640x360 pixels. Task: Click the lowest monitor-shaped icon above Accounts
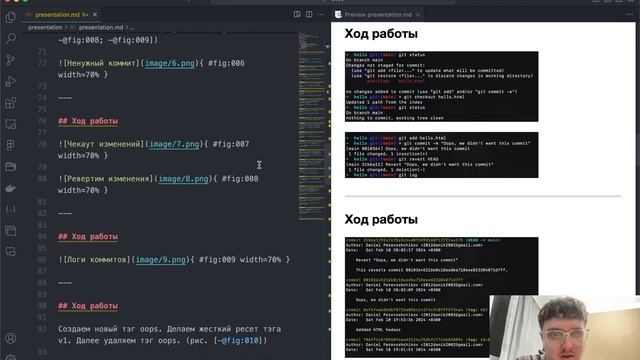pyautogui.click(x=11, y=251)
